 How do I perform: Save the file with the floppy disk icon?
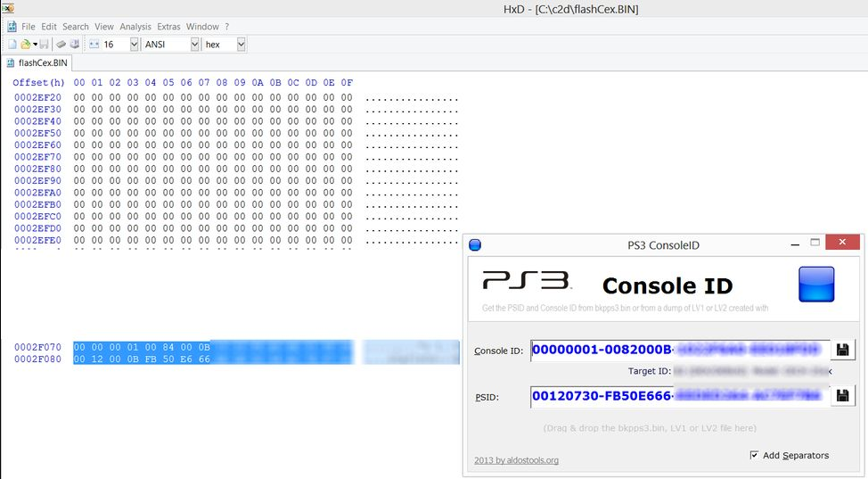click(x=44, y=45)
